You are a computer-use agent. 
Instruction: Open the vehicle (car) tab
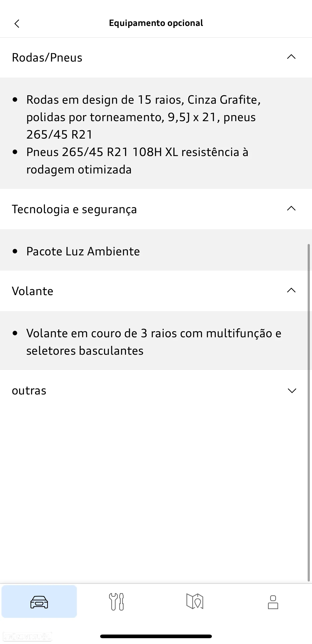tap(39, 602)
